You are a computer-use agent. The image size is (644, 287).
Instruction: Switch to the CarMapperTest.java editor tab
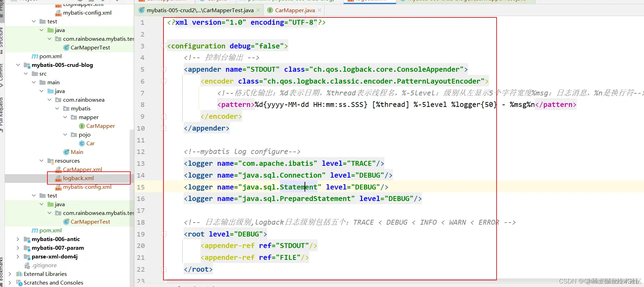pyautogui.click(x=200, y=10)
